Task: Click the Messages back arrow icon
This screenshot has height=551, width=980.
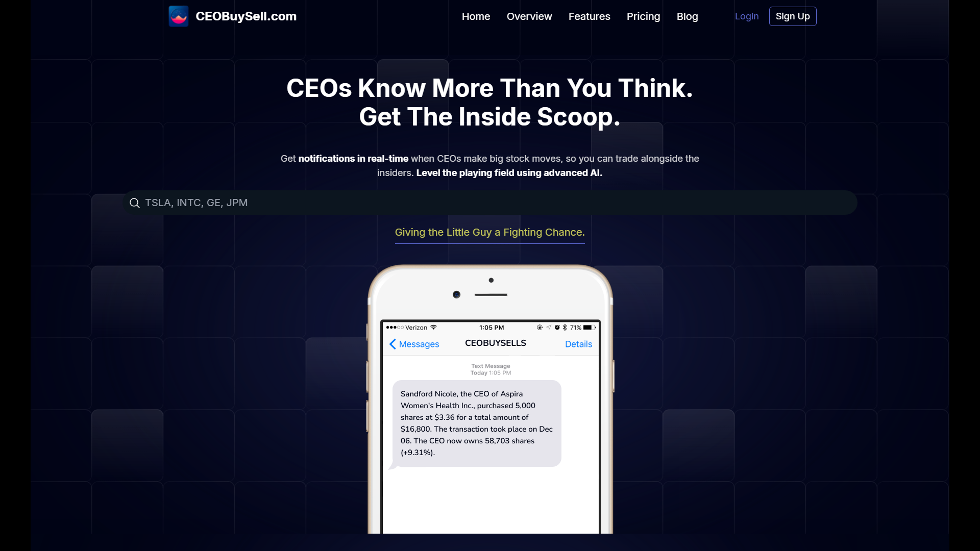Action: click(391, 344)
